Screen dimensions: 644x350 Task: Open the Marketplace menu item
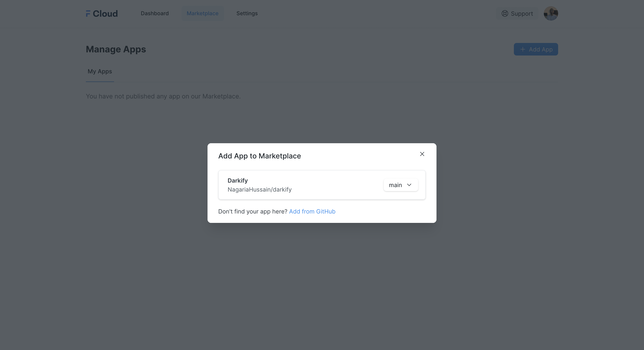pos(203,13)
